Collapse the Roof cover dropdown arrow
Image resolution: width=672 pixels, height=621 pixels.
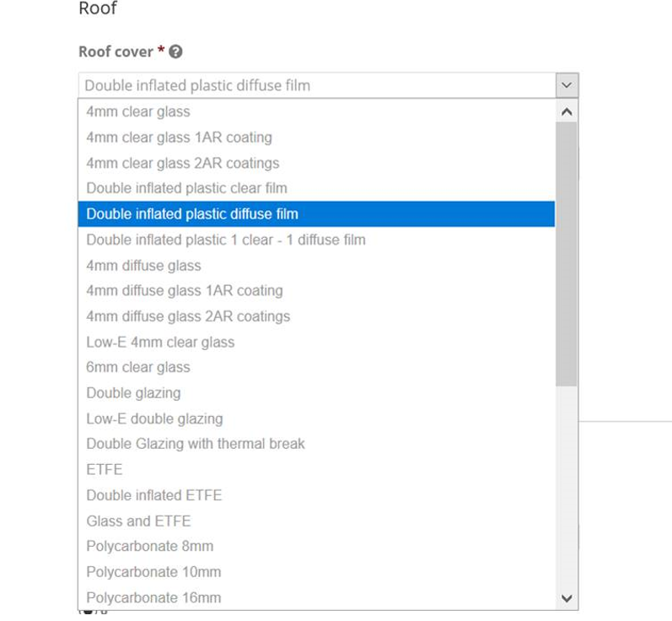click(567, 85)
